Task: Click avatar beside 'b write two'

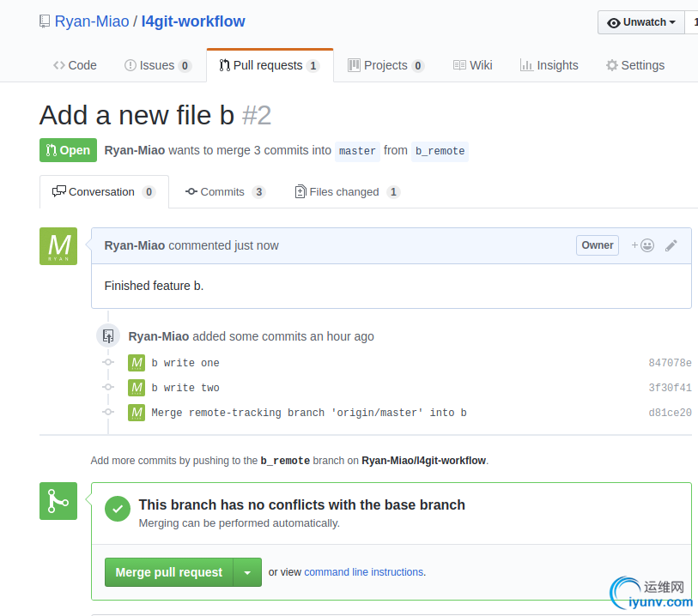Action: click(137, 388)
